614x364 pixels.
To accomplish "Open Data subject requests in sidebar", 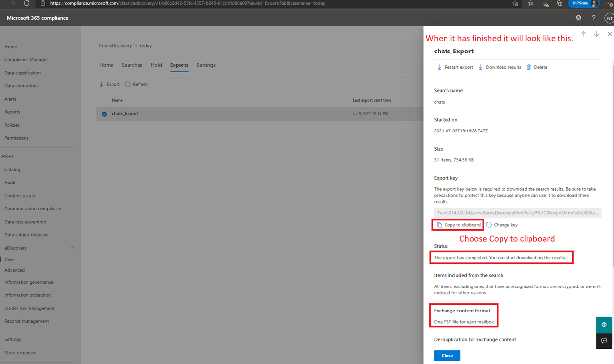I will click(x=26, y=235).
